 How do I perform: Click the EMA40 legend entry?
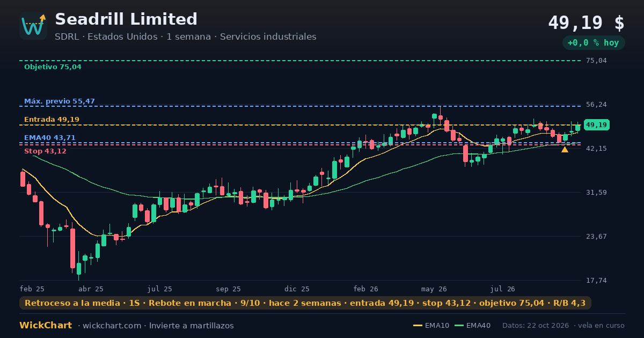pyautogui.click(x=472, y=326)
